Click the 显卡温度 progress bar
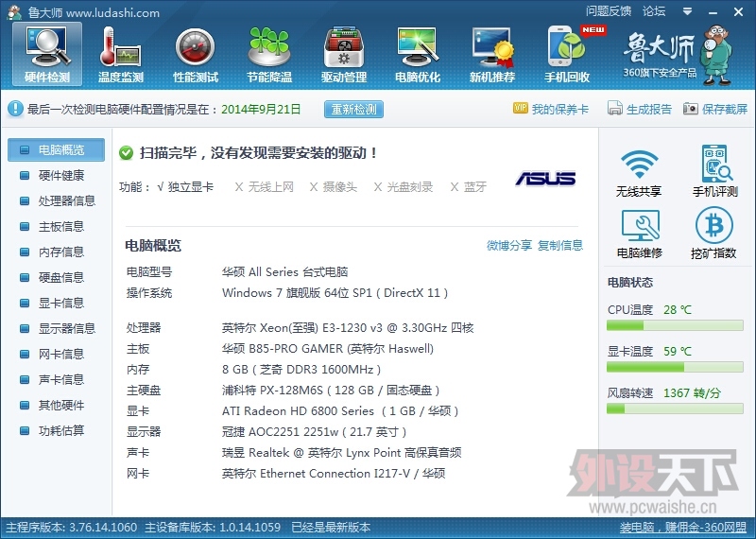The height and width of the screenshot is (539, 756). [675, 367]
